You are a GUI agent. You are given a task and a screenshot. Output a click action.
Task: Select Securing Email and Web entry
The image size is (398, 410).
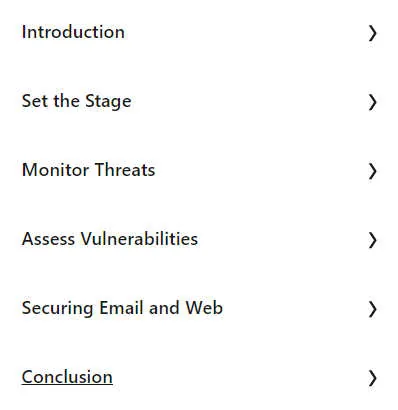pyautogui.click(x=122, y=308)
